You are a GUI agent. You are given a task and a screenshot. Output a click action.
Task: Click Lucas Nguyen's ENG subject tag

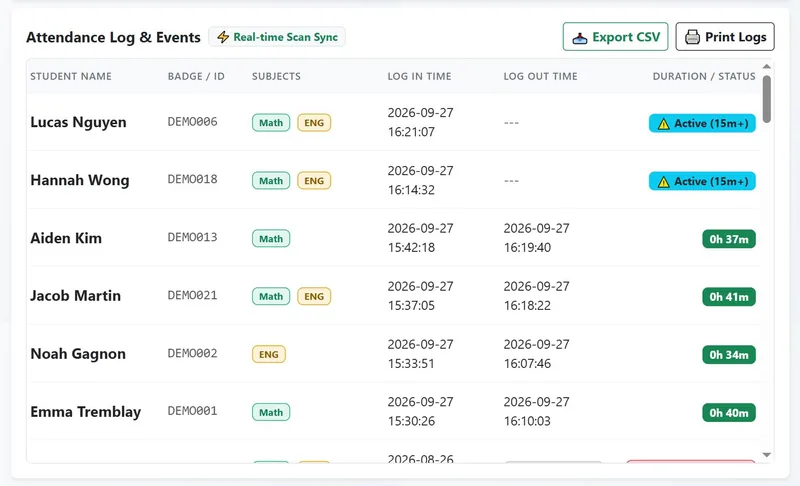point(314,123)
